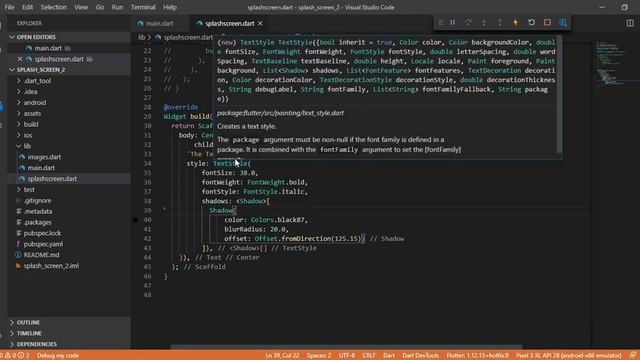Expand the android folder

[69, 102]
